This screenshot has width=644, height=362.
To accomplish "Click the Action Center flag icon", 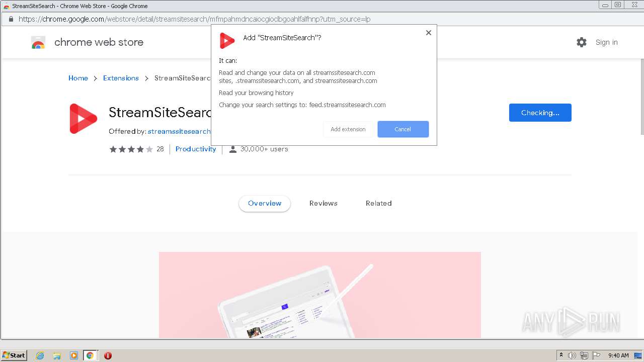I will tap(596, 355).
